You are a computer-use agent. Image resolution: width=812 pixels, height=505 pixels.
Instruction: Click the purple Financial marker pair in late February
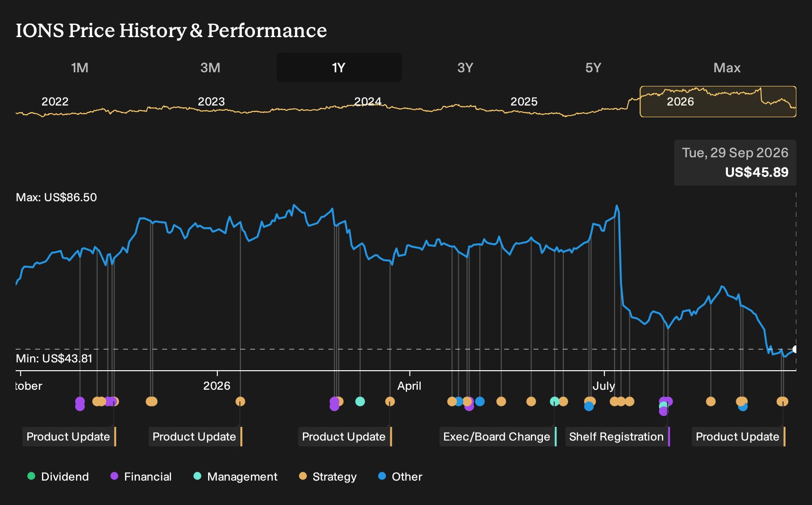[x=334, y=404]
